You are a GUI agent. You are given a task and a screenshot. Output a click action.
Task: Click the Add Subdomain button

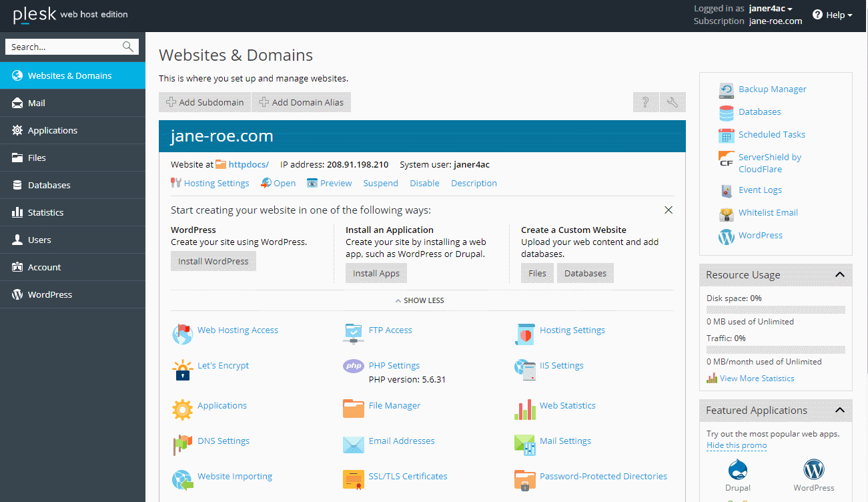[205, 102]
